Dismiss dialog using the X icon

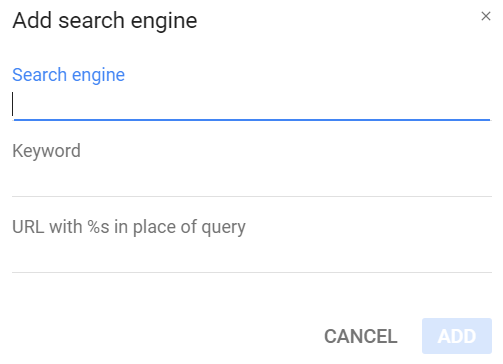pyautogui.click(x=486, y=16)
